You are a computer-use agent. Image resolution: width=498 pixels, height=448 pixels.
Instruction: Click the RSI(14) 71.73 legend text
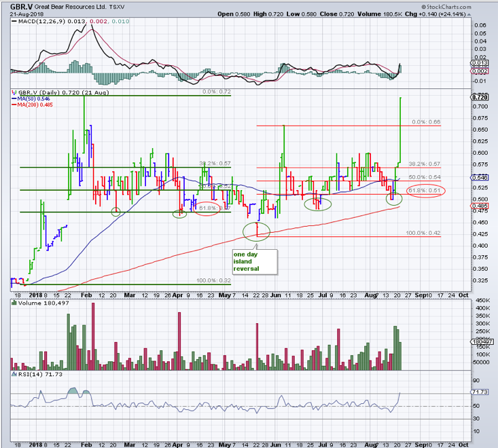(x=40, y=374)
